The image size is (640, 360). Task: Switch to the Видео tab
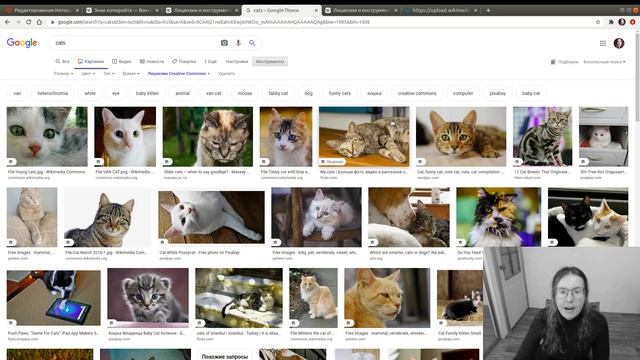(x=122, y=62)
